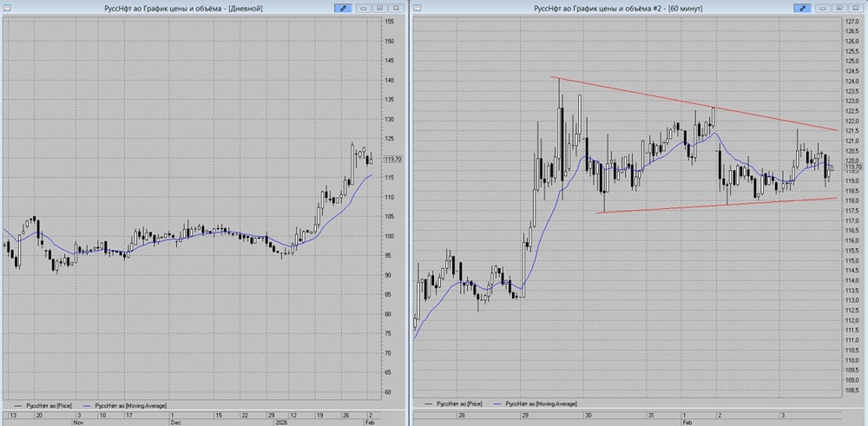The width and height of the screenshot is (868, 426).
Task: Select the РуссНфт ао [Moving Average] legend in the daily chart
Action: point(124,405)
